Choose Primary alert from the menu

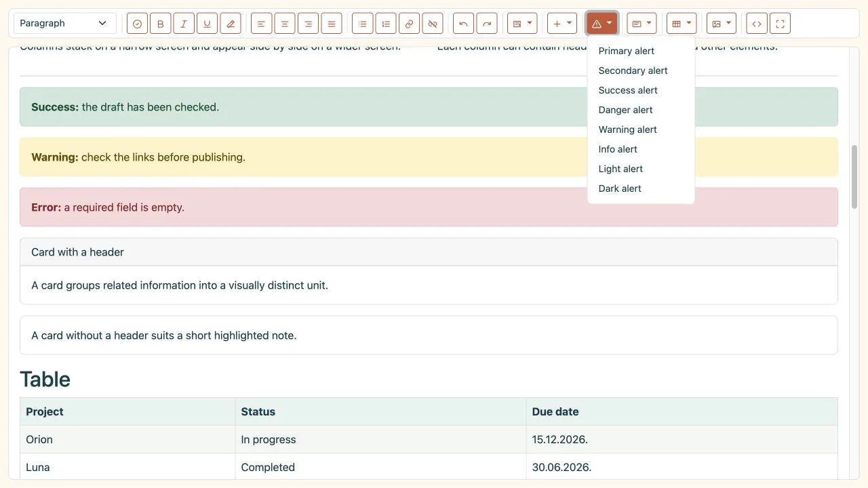tap(641, 51)
